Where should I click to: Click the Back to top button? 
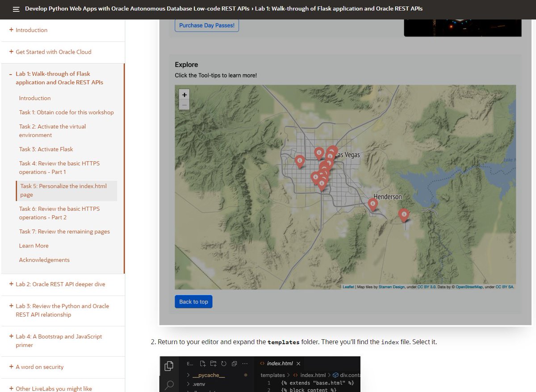193,301
